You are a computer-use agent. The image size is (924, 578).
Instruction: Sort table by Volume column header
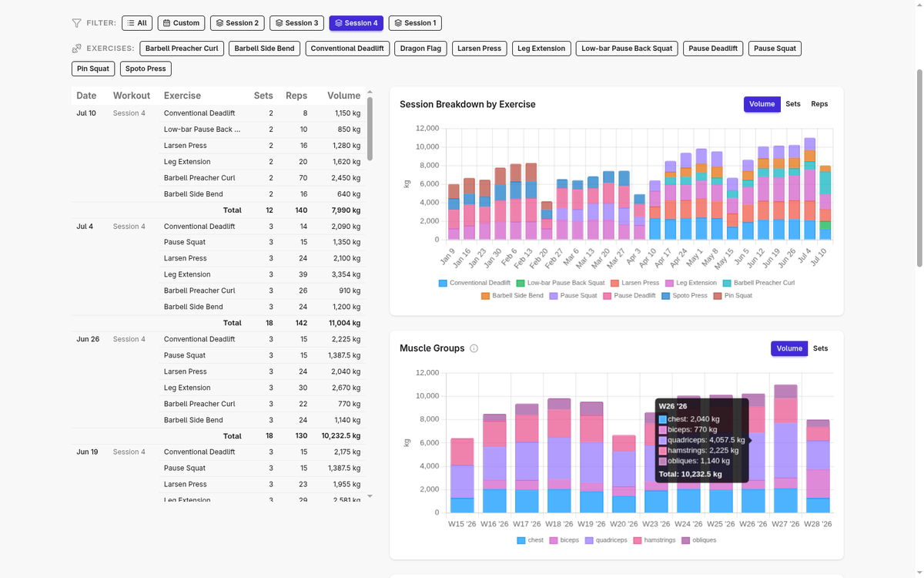click(x=343, y=96)
